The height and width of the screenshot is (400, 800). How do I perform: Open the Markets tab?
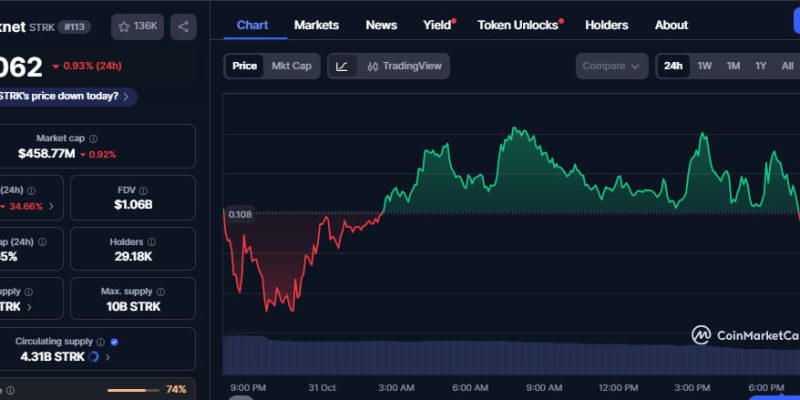316,24
